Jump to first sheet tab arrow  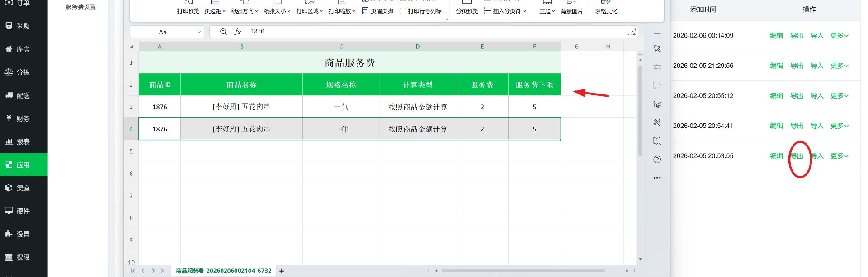click(132, 271)
